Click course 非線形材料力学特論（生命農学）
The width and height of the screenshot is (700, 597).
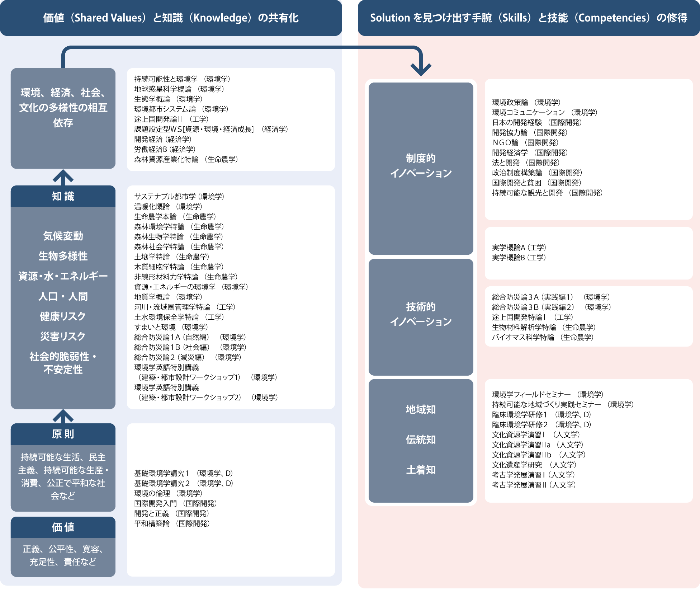click(x=186, y=277)
